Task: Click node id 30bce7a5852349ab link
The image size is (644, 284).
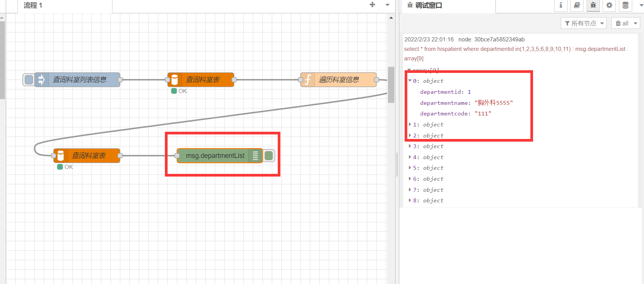Action: click(x=491, y=39)
